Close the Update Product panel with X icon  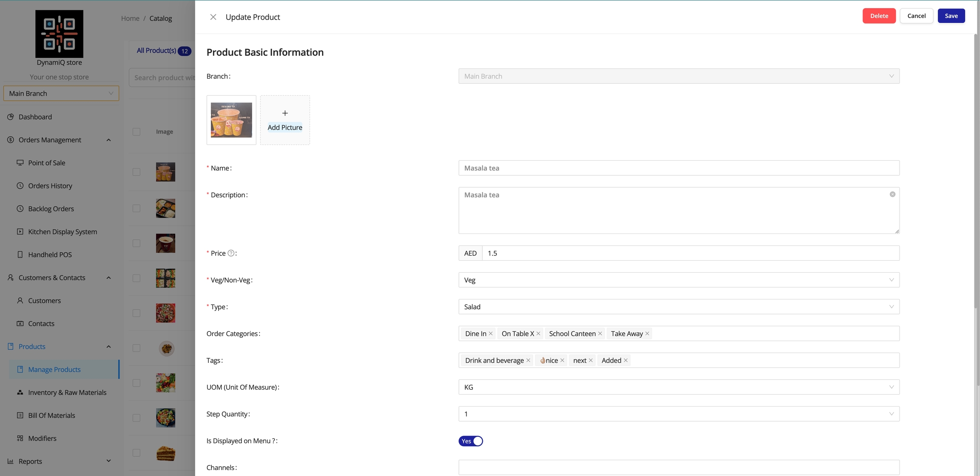pos(213,17)
